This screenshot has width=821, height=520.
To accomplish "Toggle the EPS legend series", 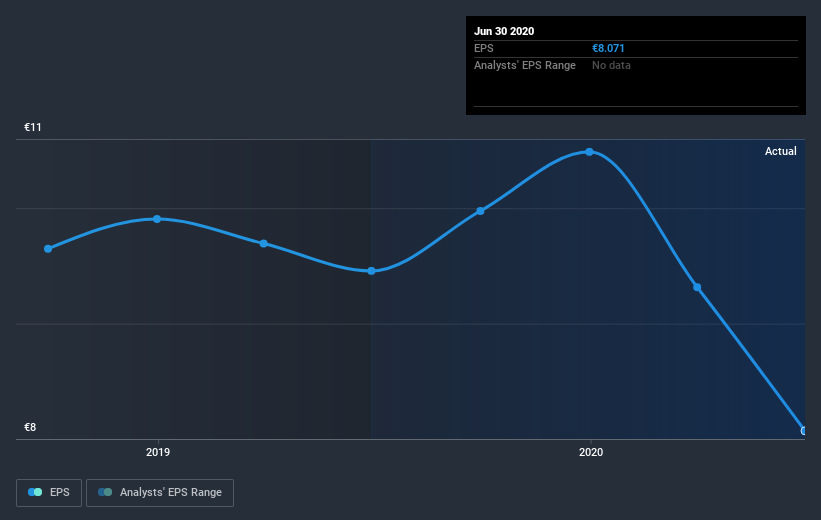I will [49, 492].
